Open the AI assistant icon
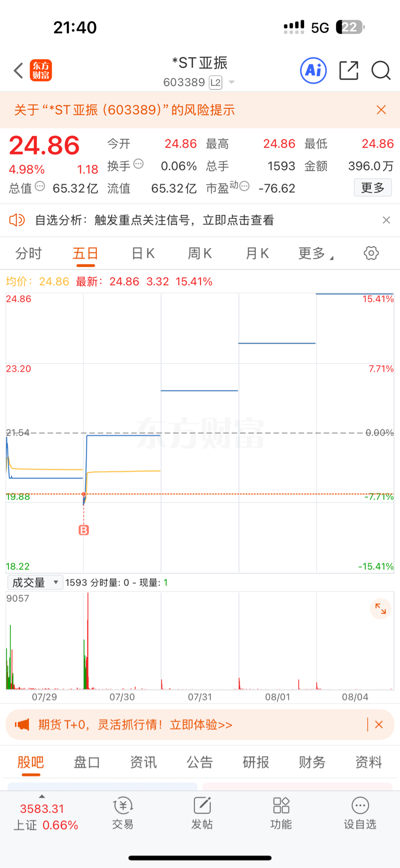This screenshot has height=868, width=400. point(314,70)
